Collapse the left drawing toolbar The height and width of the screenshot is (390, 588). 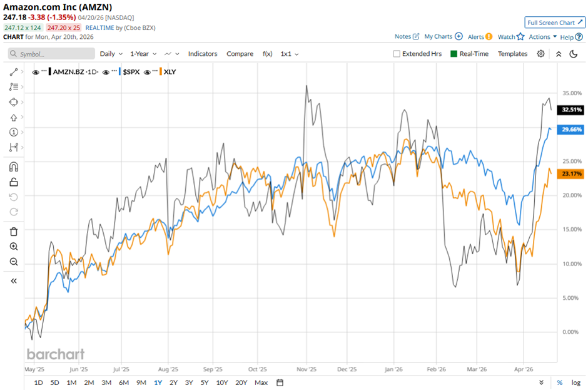coord(14,281)
